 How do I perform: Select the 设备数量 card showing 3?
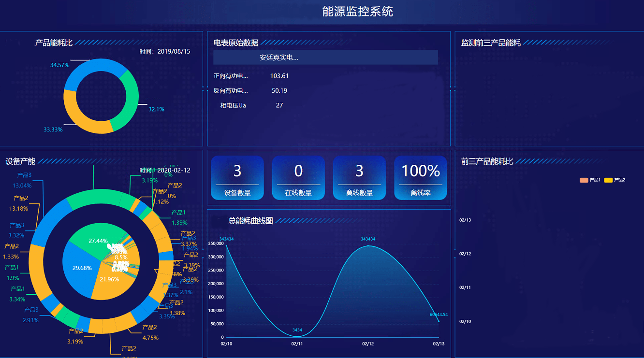tap(237, 178)
